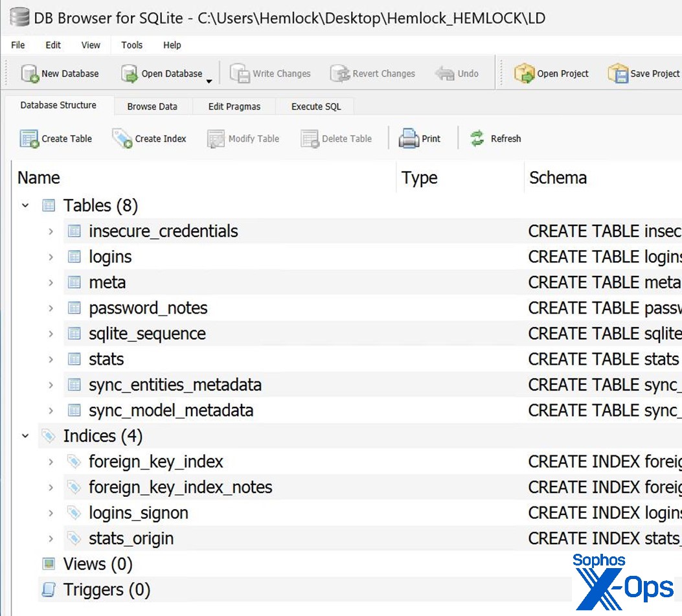Click the Tables group icon
This screenshot has width=682, height=616.
click(49, 205)
